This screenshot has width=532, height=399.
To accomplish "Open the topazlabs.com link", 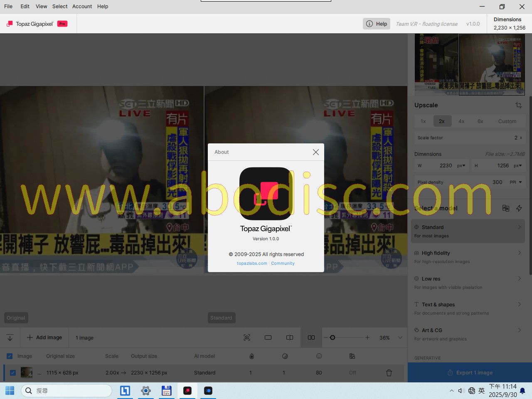I will coord(252,264).
